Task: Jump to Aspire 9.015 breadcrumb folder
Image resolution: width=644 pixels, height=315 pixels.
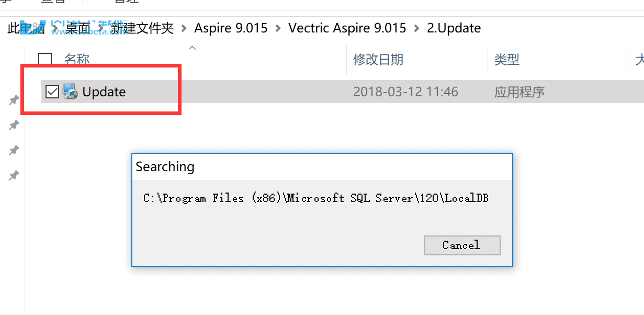Action: 231,28
